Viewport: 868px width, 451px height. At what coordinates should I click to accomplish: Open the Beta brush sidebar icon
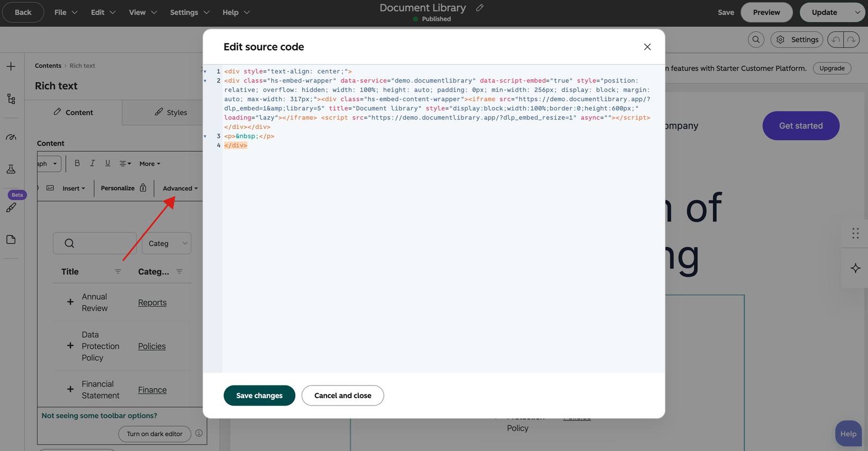point(11,208)
